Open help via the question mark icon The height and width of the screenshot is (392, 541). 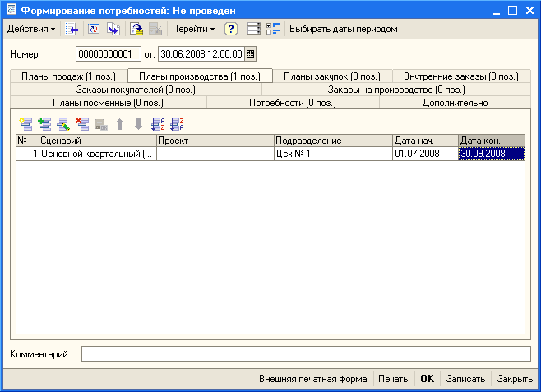[x=231, y=29]
